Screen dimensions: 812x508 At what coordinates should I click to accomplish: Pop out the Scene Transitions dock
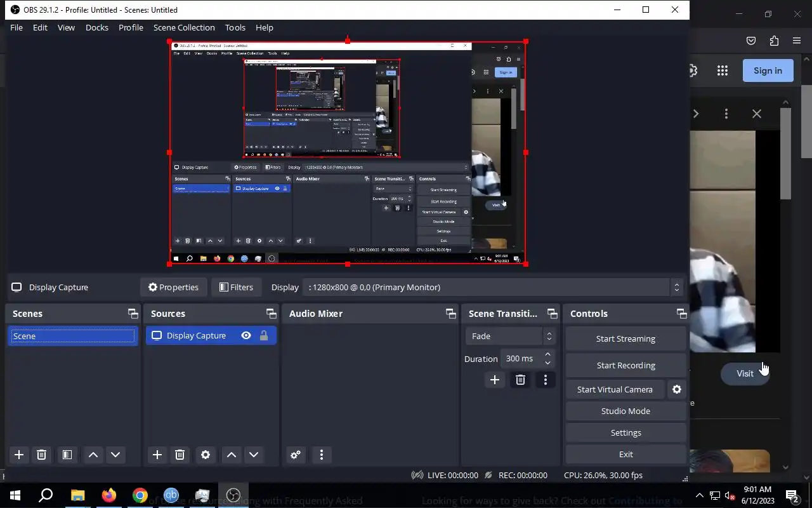tap(553, 314)
